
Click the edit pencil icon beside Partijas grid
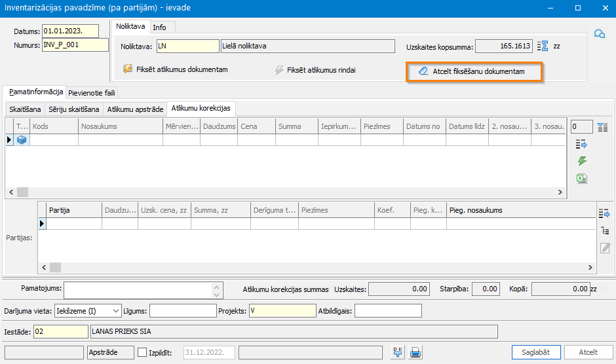605,247
